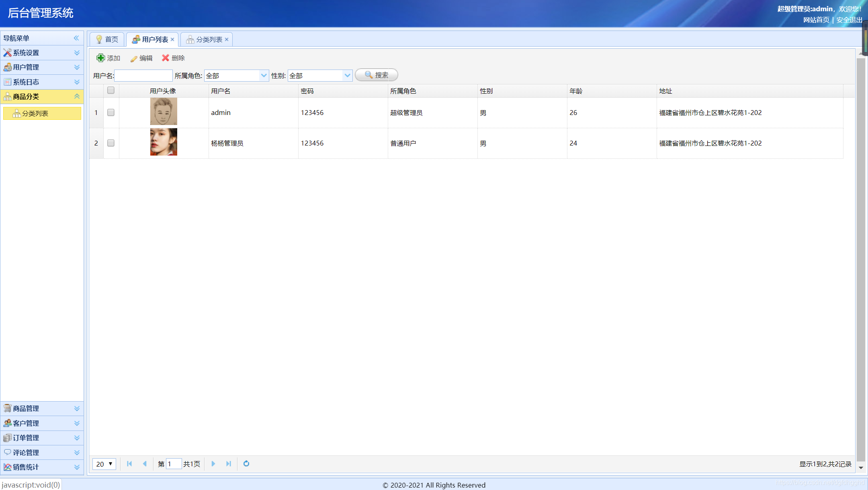This screenshot has height=490, width=868.
Task: Go to last page in pager
Action: coord(229,464)
